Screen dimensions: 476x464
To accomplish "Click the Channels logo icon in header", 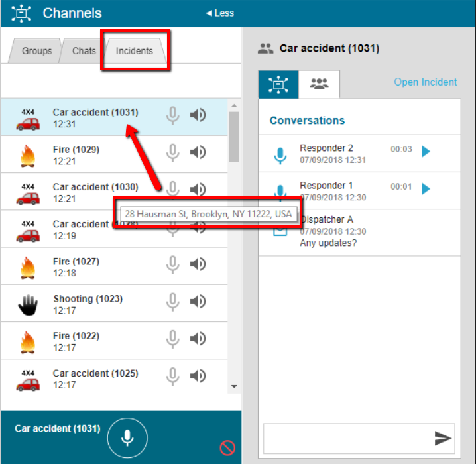I will click(x=21, y=13).
